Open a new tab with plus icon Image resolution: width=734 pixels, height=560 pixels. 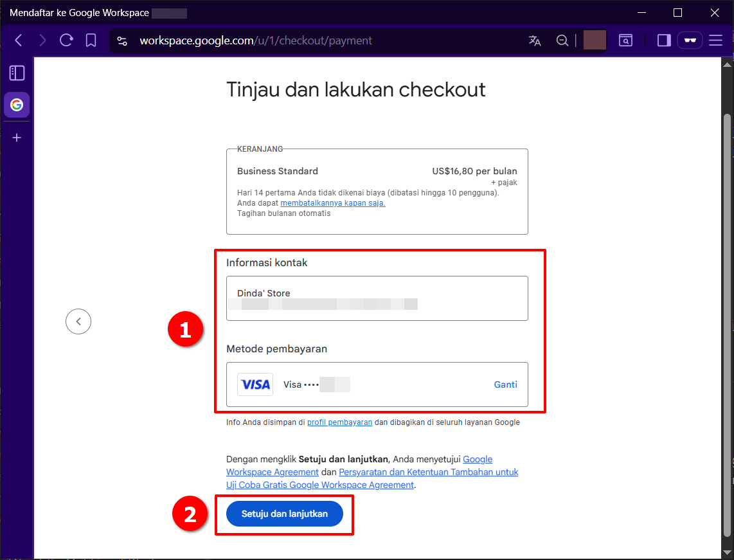[17, 138]
